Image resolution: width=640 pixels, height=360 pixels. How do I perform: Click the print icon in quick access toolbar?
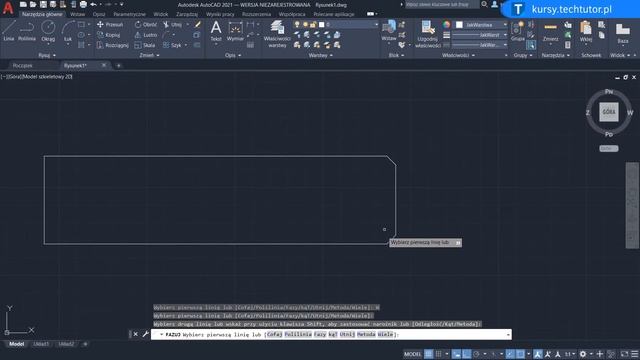coord(83,4)
